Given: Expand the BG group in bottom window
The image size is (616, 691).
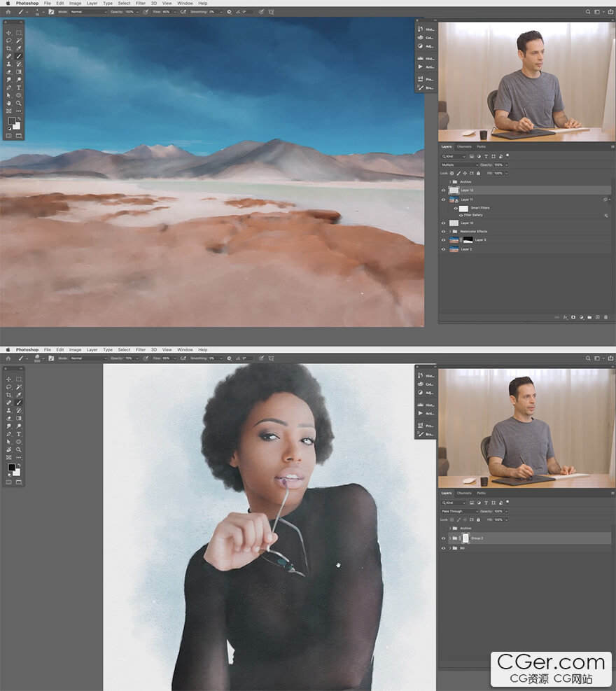Looking at the screenshot, I should click(x=450, y=548).
